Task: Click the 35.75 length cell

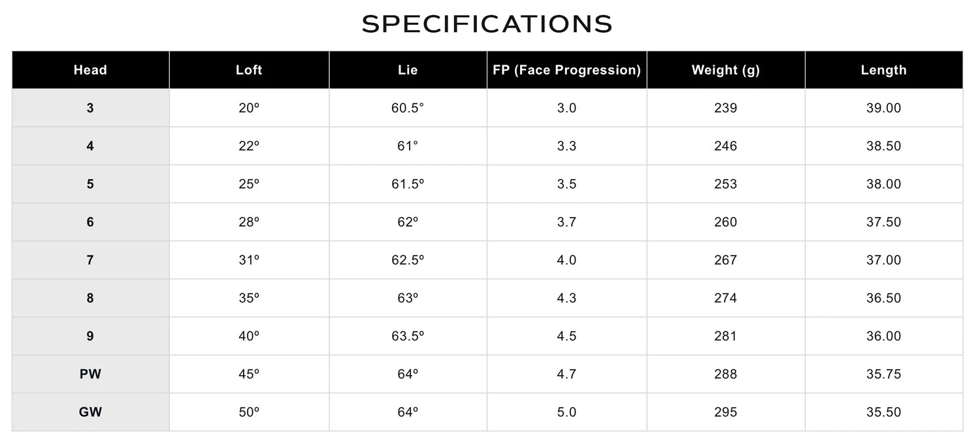Action: 883,374
